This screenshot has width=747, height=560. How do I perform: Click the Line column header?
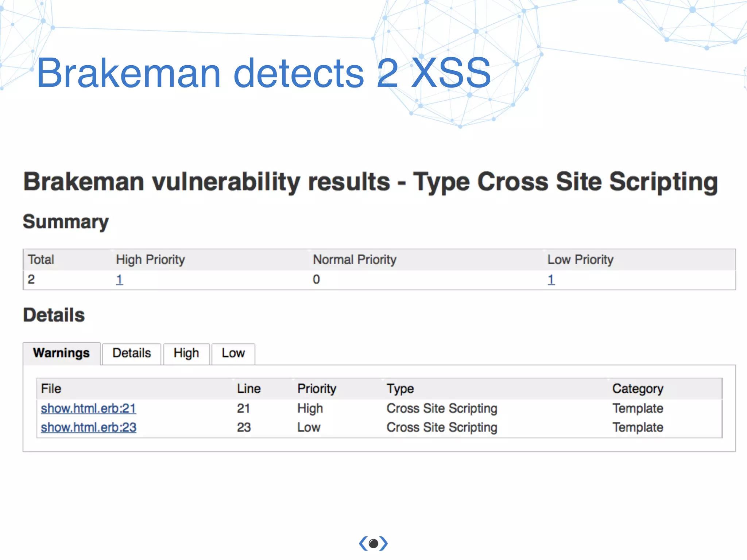coord(249,389)
